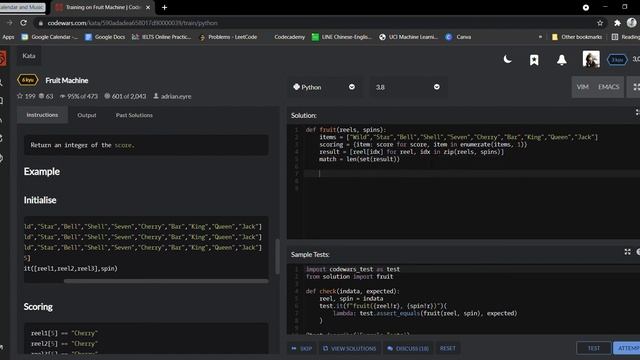Open DISCUSS (18) button

(408, 348)
